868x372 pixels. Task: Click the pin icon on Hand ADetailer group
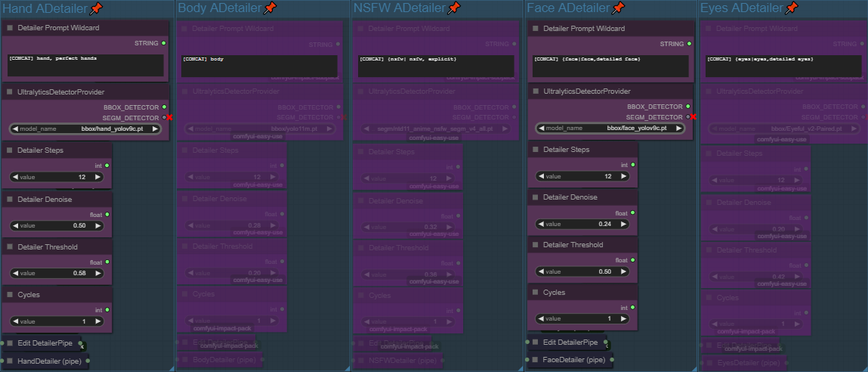click(96, 8)
